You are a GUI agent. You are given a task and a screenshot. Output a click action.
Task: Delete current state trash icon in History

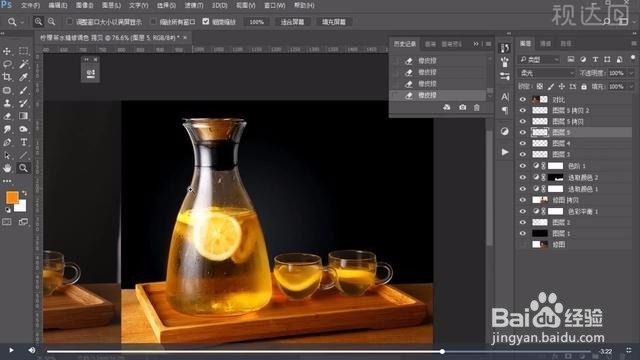pyautogui.click(x=477, y=107)
